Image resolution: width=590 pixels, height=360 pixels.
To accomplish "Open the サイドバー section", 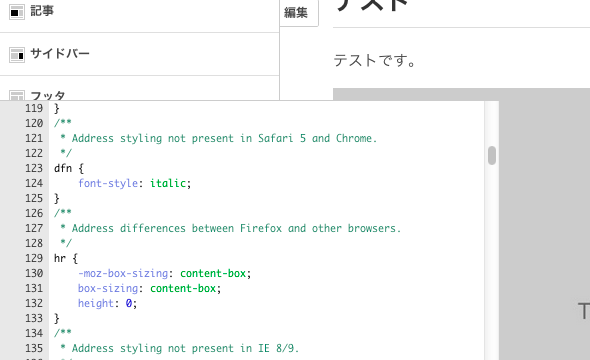I will point(139,54).
